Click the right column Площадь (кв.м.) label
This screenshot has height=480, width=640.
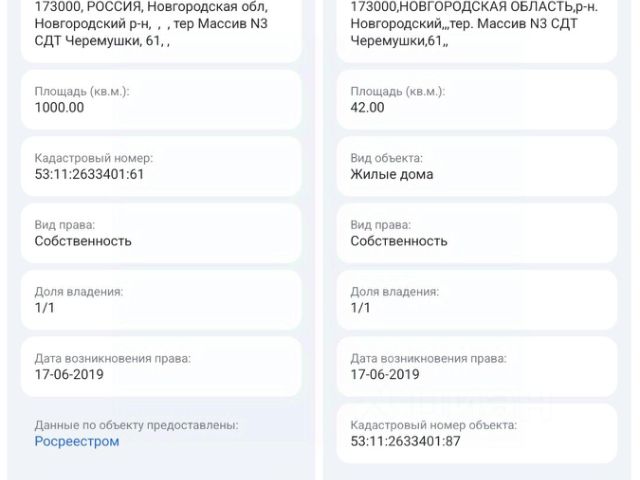pos(398,91)
